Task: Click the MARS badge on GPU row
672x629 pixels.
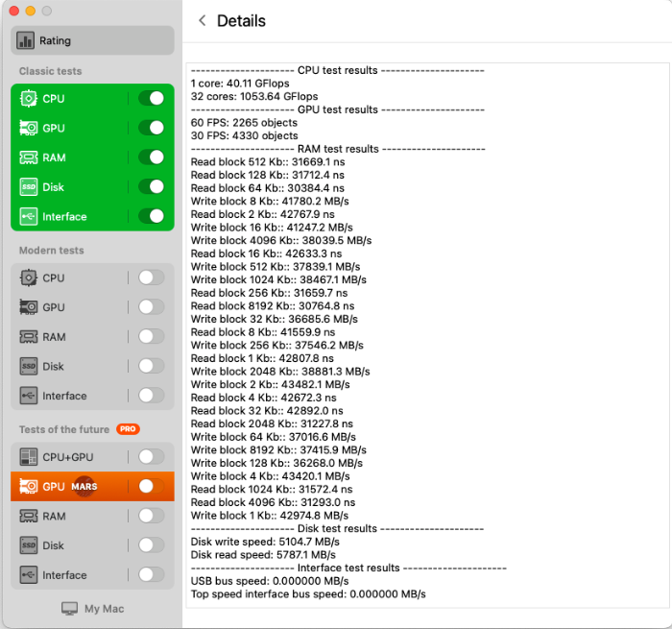Action: pyautogui.click(x=84, y=487)
